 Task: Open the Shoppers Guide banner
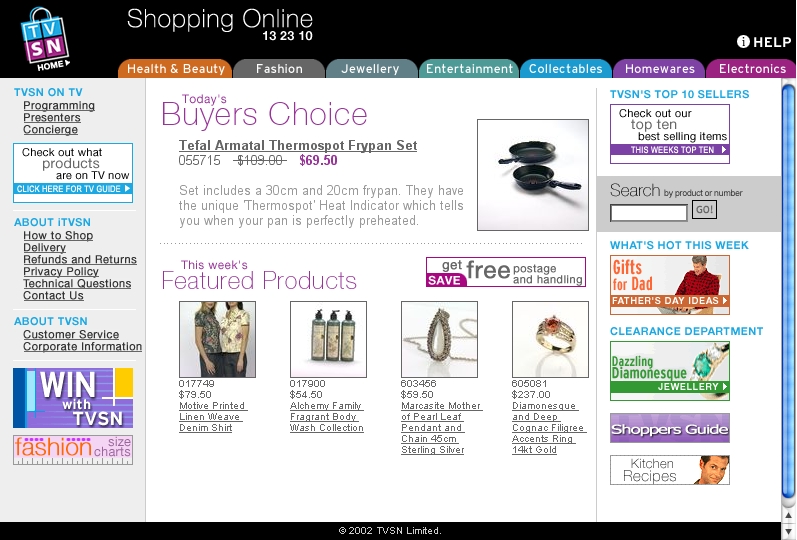coord(669,428)
